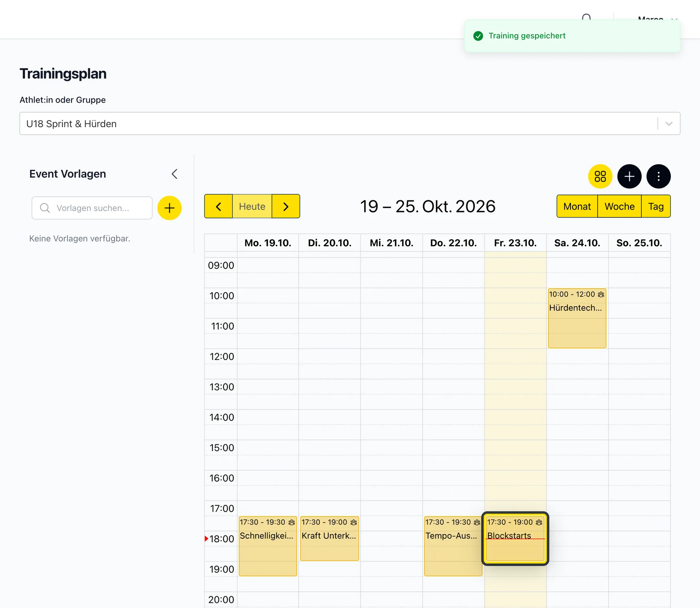Click group icon on Blockstarts event
Screen dimensions: 700x608
pyautogui.click(x=539, y=522)
